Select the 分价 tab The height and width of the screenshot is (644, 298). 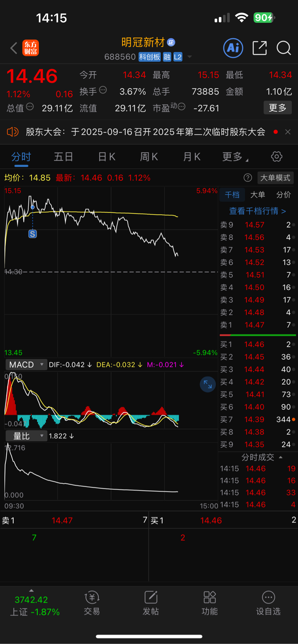283,195
